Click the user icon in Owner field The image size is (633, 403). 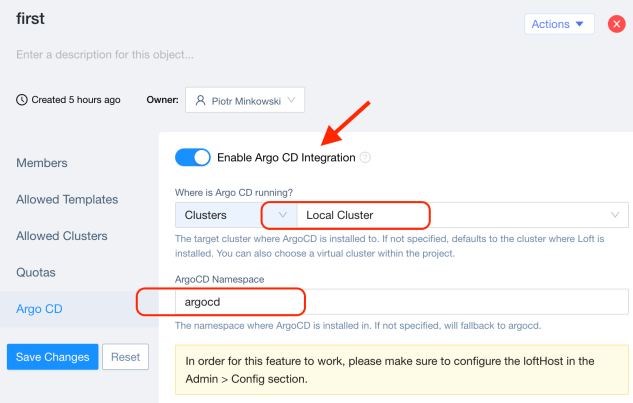pos(201,100)
